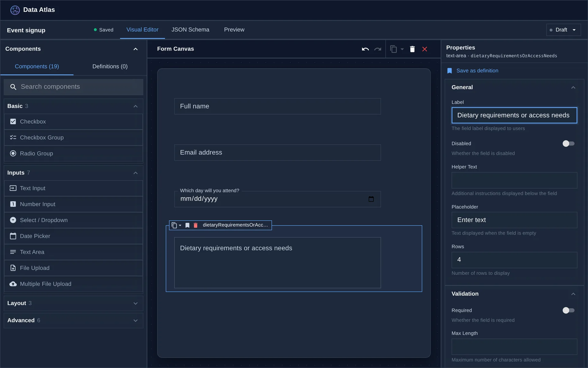Viewport: 588px width, 368px height.
Task: Click the Data Atlas globe logo
Action: [15, 10]
